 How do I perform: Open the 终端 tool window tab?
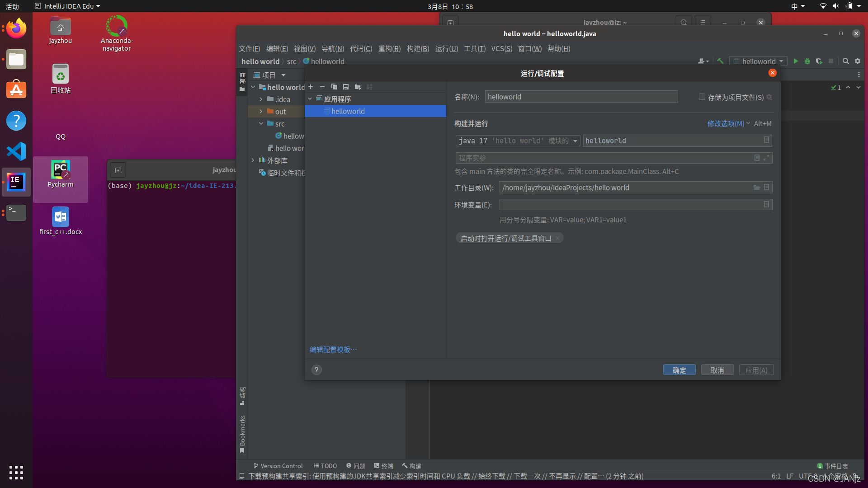(x=383, y=466)
